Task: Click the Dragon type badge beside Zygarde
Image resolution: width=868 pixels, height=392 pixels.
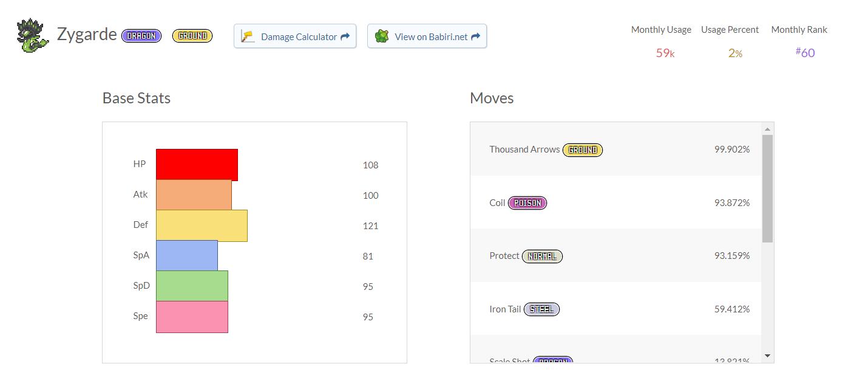Action: 141,36
